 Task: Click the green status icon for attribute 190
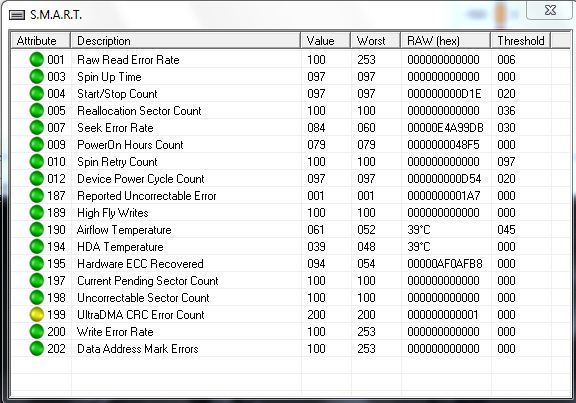pos(36,230)
